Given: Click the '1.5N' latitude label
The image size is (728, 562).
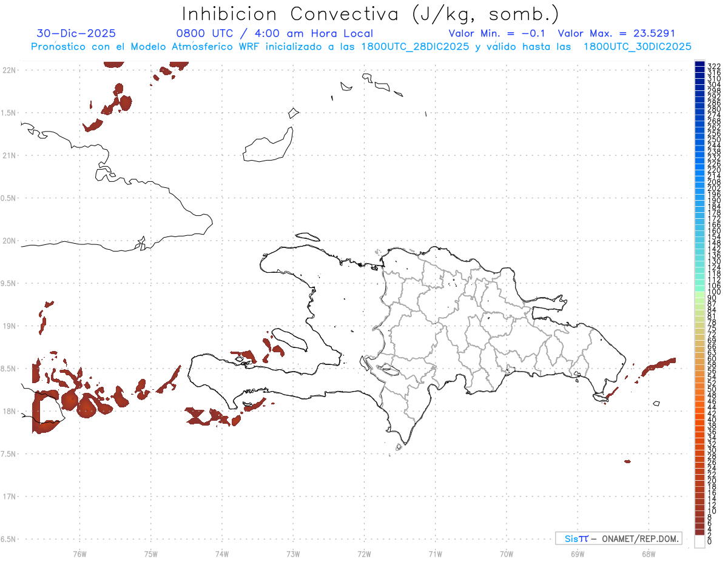Looking at the screenshot, I should (8, 113).
